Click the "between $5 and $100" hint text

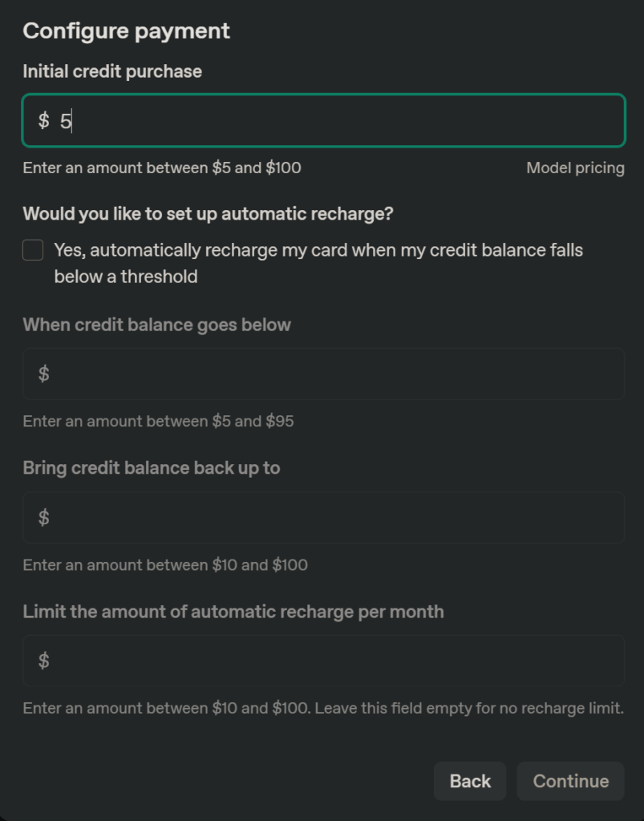coord(162,168)
